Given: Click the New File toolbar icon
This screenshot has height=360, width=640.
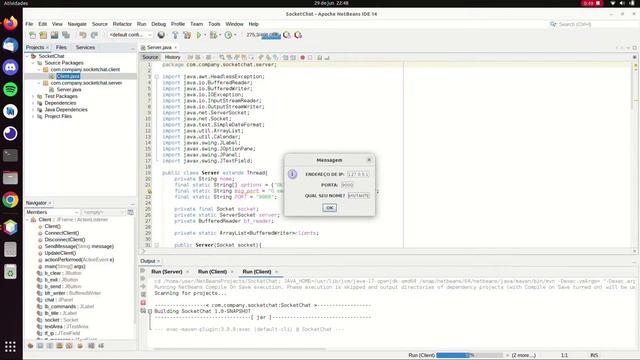Looking at the screenshot, I should (32, 35).
